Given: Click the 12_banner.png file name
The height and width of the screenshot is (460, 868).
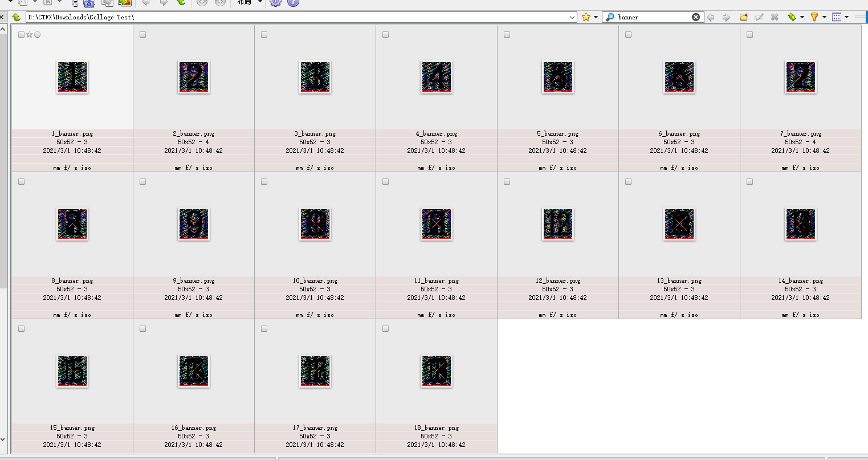Looking at the screenshot, I should tap(558, 281).
